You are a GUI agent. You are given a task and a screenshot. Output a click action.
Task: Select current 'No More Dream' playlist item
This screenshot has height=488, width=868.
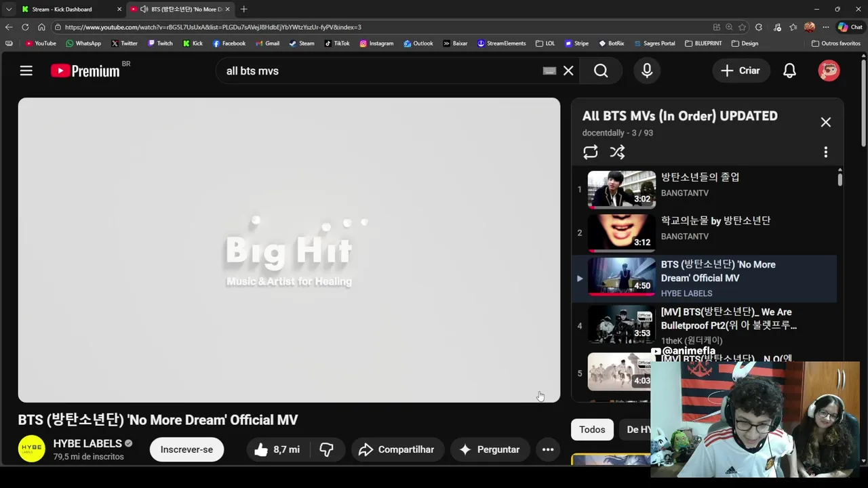pos(705,279)
